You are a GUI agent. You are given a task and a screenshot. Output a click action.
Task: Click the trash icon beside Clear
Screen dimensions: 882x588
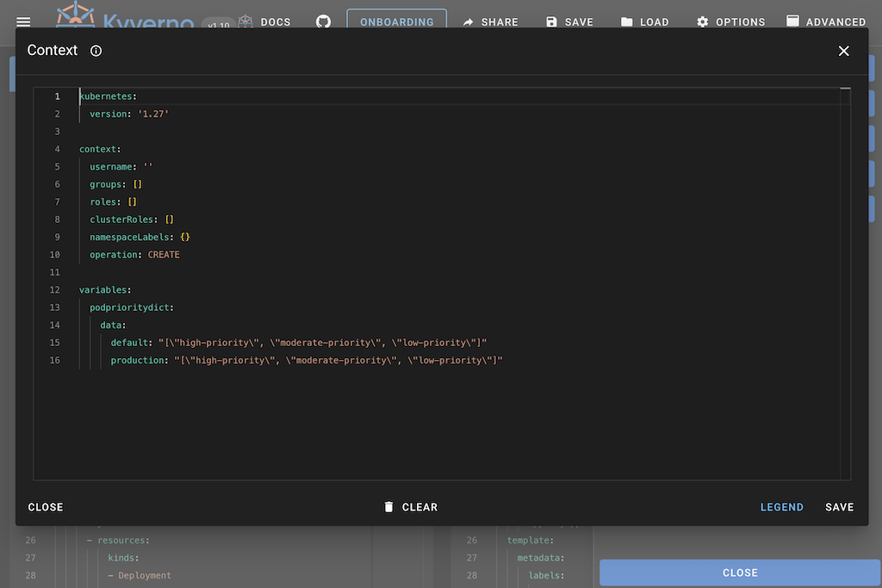coord(388,507)
